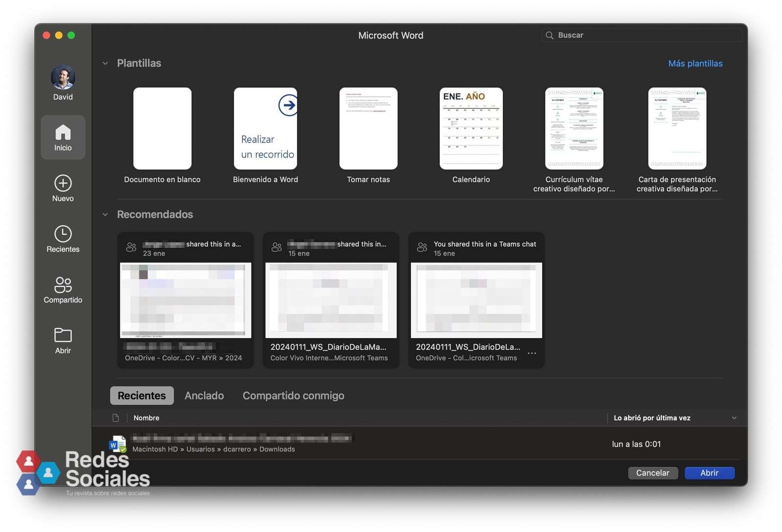Collapse the Recomendados section

point(105,214)
